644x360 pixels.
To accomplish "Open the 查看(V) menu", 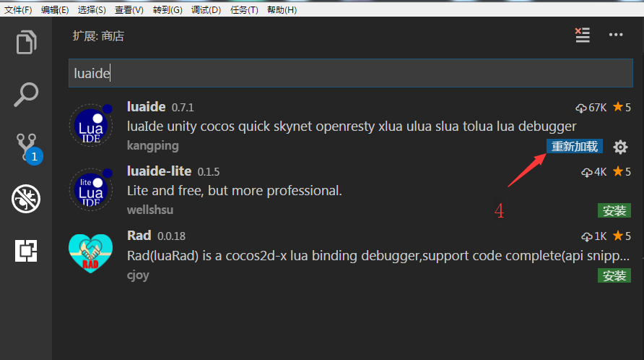I will pyautogui.click(x=129, y=10).
